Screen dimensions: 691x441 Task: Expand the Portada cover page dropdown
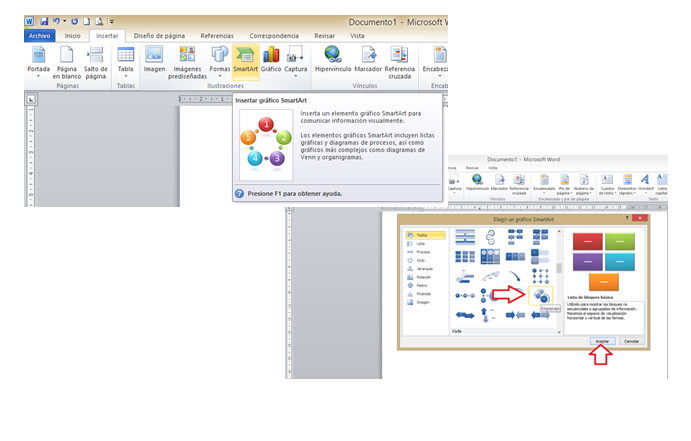38,61
